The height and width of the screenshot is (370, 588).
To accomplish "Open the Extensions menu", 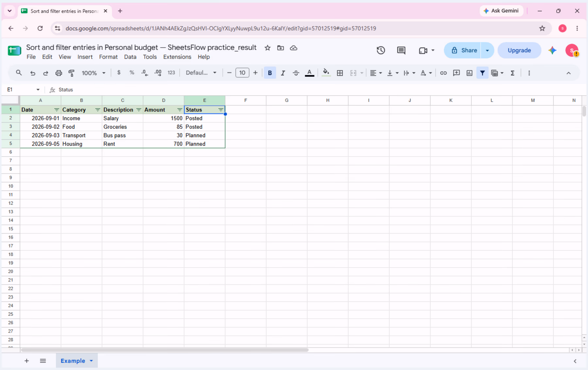I will coord(177,57).
